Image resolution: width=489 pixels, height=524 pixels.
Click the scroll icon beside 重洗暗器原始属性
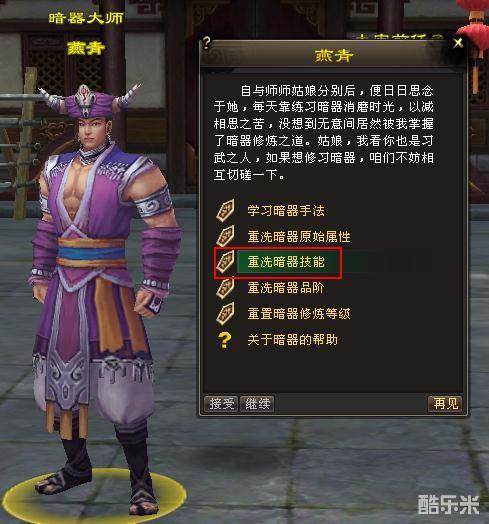coord(225,236)
